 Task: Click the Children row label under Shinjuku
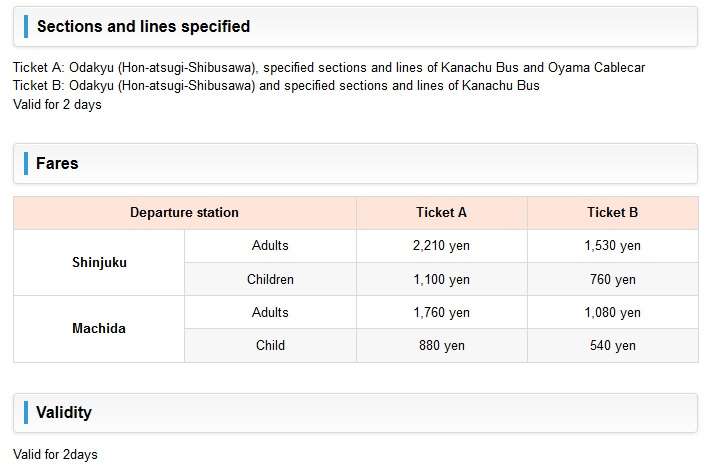tap(270, 279)
